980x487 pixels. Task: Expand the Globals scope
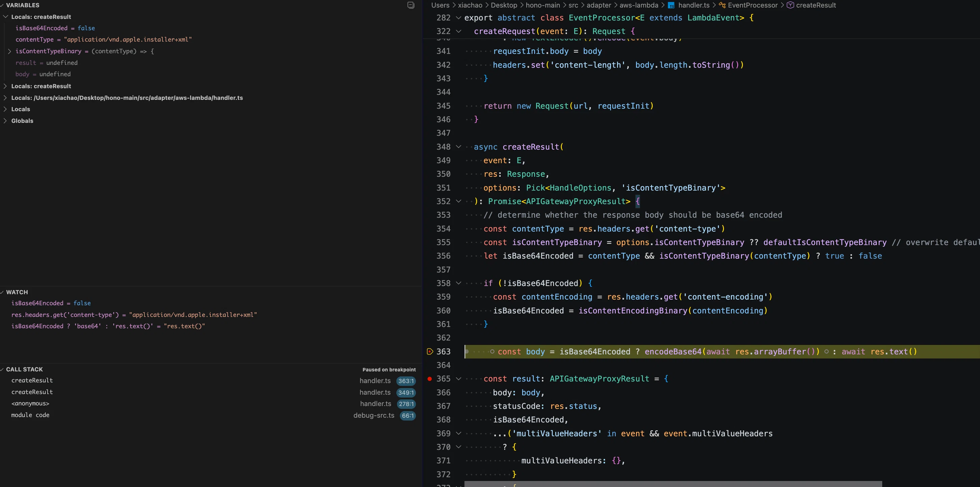point(5,120)
